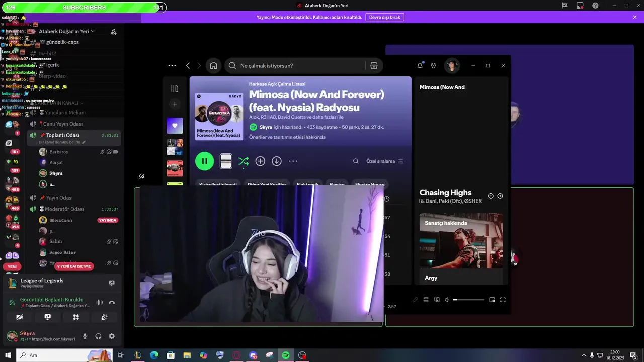This screenshot has width=644, height=362.
Task: Mute the Discord microphone
Action: [x=85, y=336]
